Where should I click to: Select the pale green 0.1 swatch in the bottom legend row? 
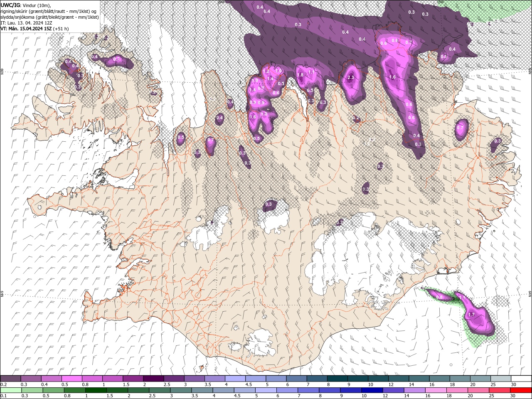(x=10, y=390)
